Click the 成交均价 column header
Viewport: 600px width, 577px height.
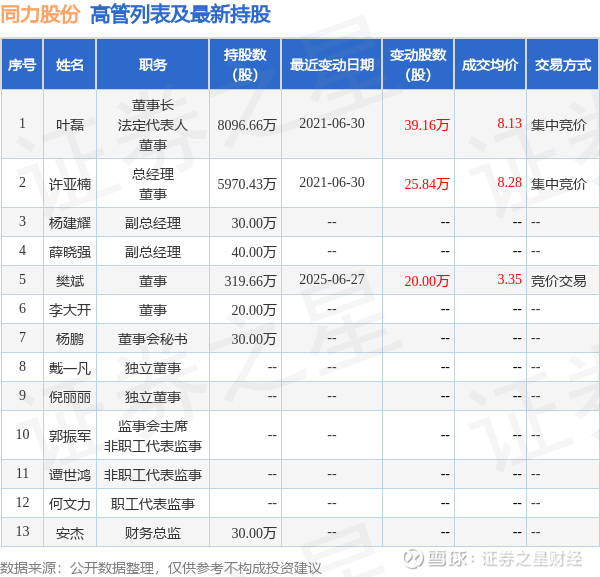[490, 65]
